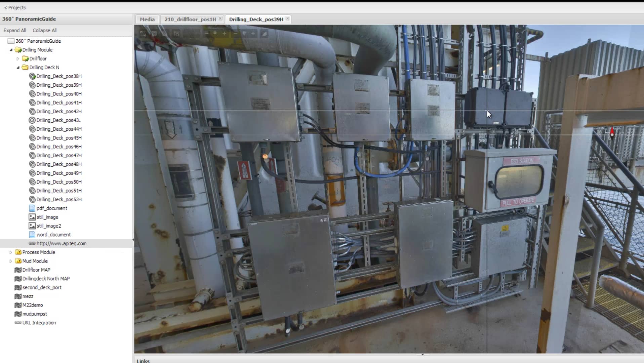
Task: Select the 210_drillfloor_pos1H tab
Action: click(x=190, y=19)
